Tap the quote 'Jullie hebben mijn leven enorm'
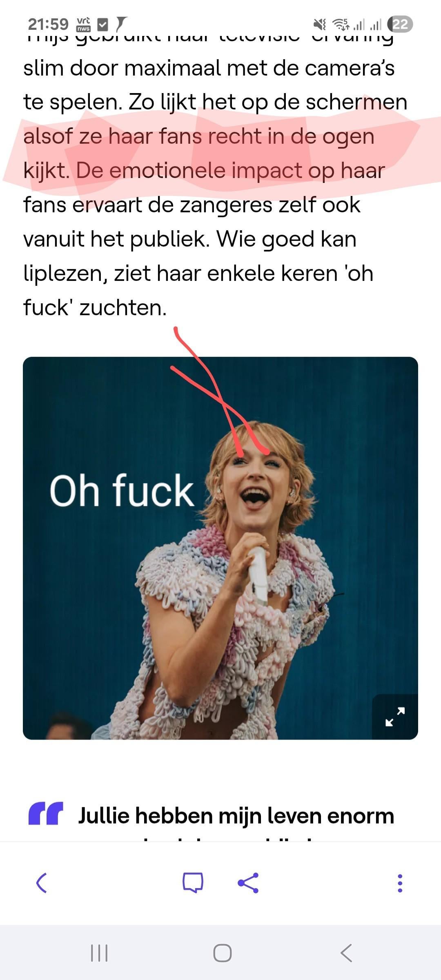The image size is (441, 980). point(236,816)
